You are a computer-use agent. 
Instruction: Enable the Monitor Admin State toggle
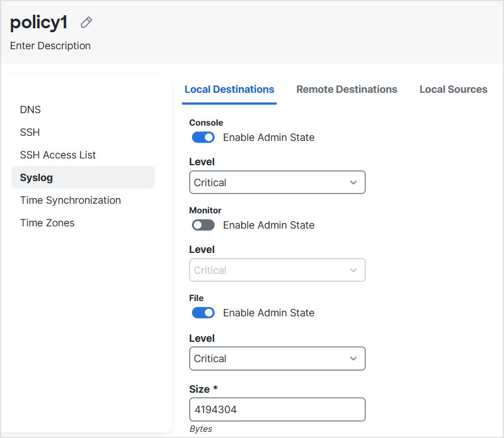click(x=203, y=225)
